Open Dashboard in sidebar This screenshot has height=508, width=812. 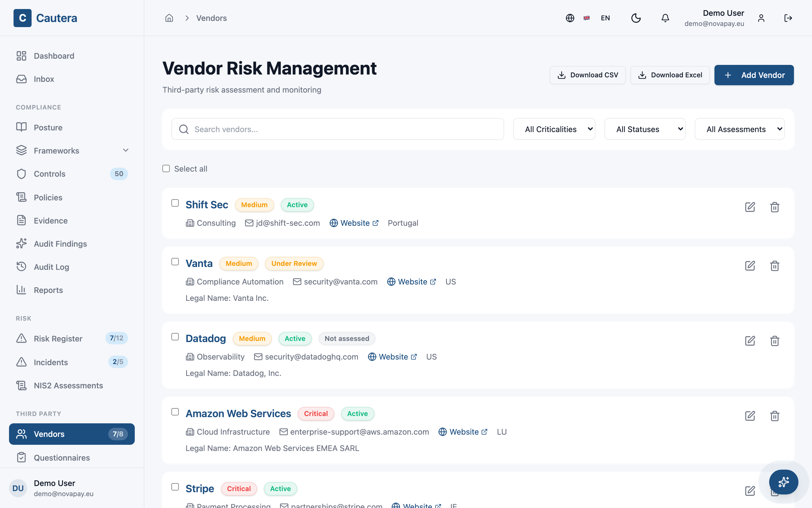point(72,56)
